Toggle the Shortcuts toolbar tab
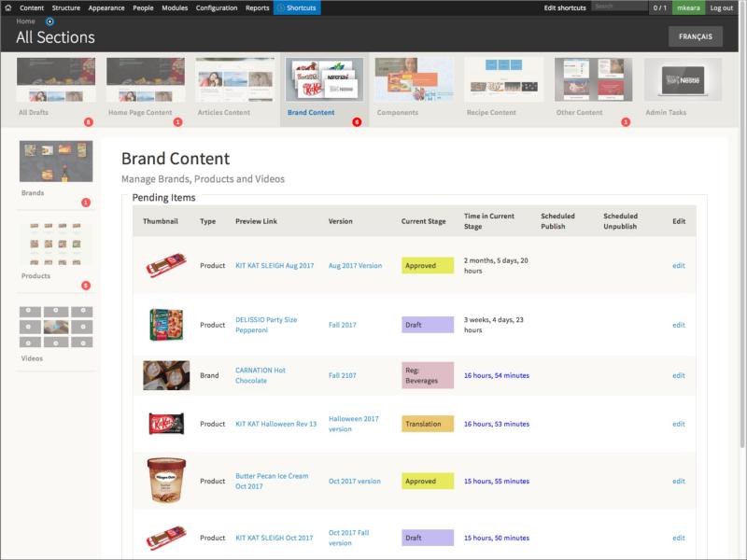This screenshot has width=747, height=560. tap(297, 7)
